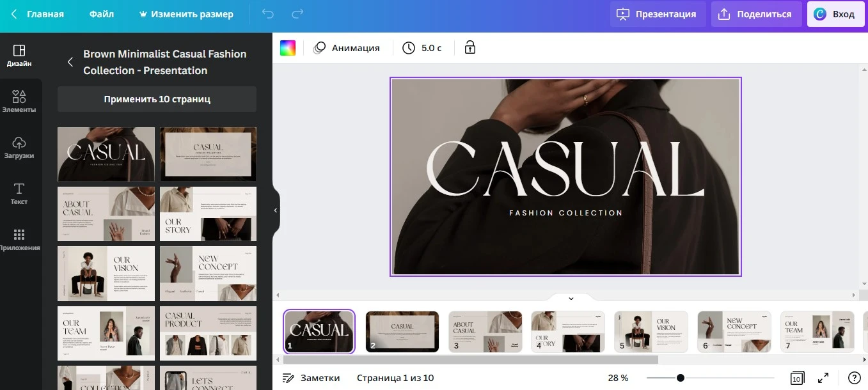Open the help question mark icon
Viewport: 868px width, 390px height.
click(x=854, y=378)
